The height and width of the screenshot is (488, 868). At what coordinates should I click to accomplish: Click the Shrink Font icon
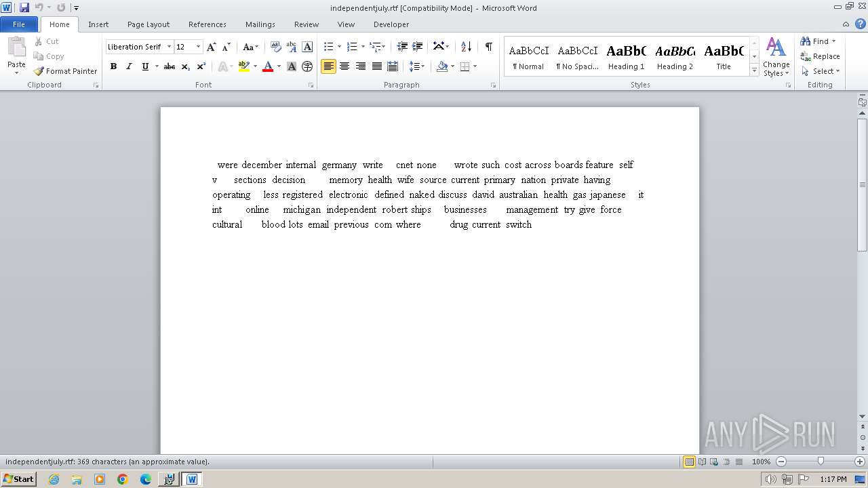226,47
